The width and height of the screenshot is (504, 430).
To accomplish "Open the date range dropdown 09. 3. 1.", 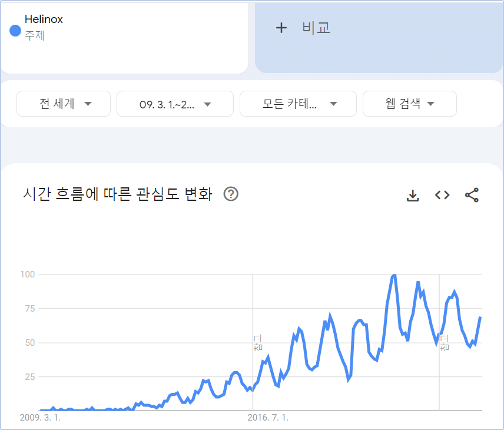I will coord(175,104).
